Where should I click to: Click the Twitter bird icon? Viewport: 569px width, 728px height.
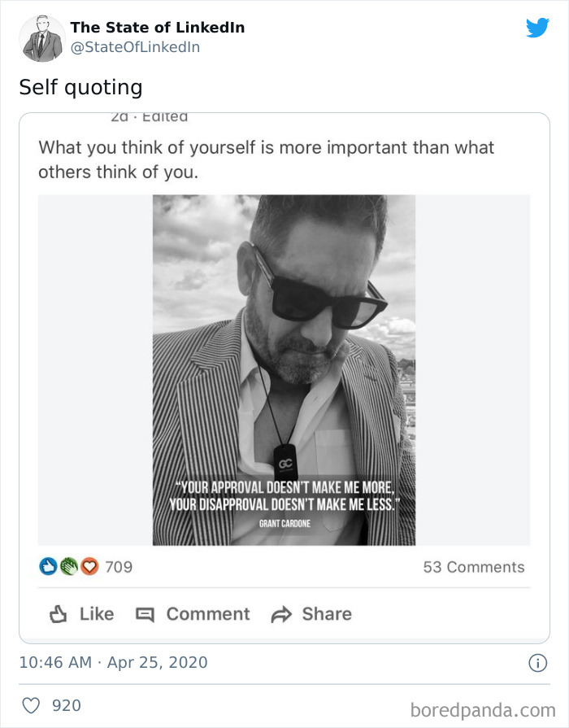(x=538, y=27)
